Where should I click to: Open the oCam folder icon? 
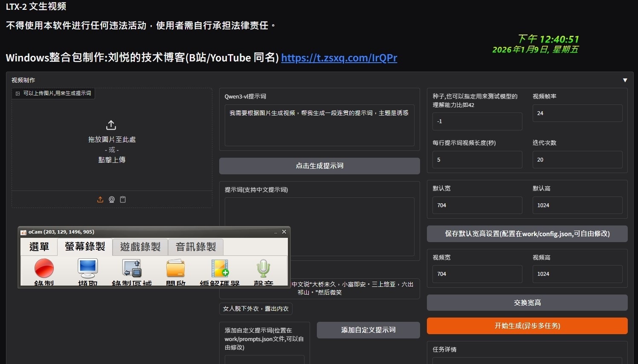pyautogui.click(x=175, y=269)
